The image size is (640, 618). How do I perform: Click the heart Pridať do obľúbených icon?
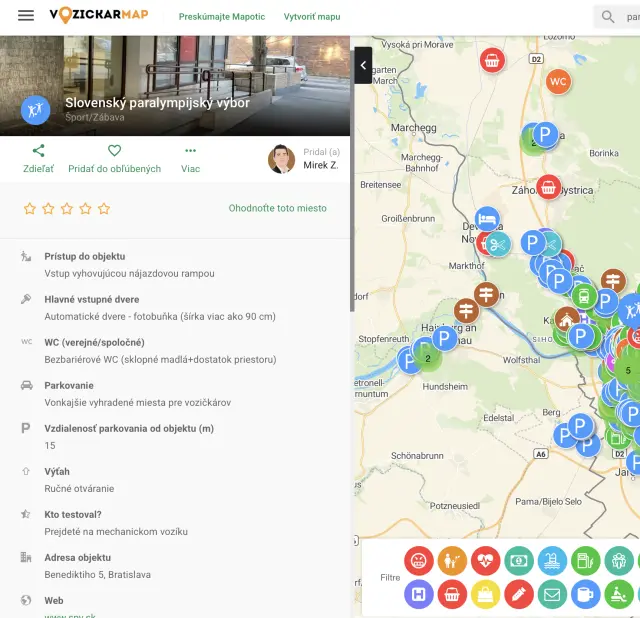pyautogui.click(x=114, y=151)
